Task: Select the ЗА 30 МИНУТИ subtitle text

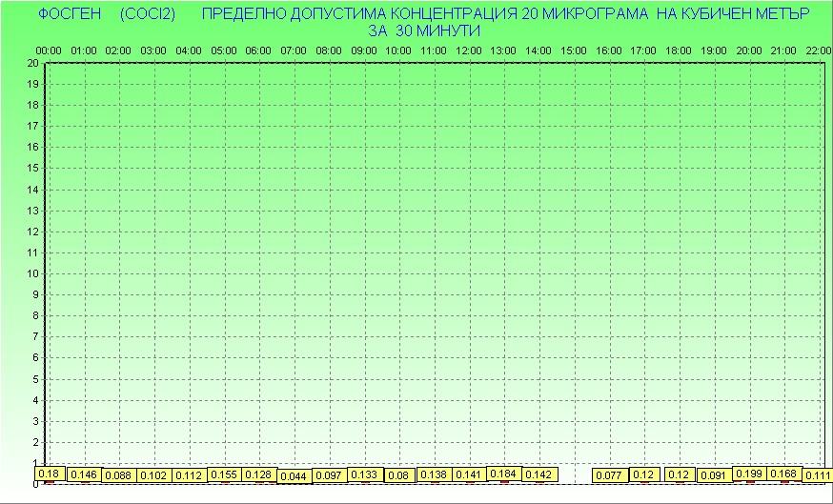Action: point(424,30)
